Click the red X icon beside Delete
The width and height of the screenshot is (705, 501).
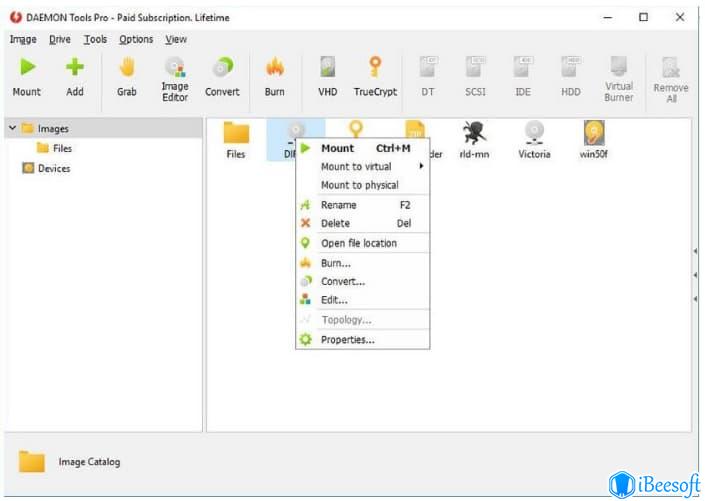point(306,223)
